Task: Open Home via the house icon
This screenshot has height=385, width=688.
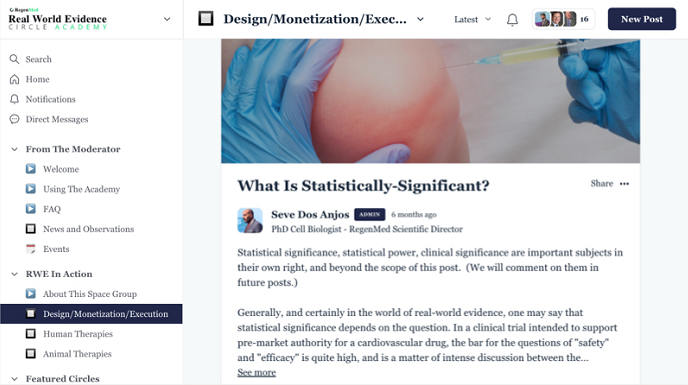Action: [x=14, y=79]
